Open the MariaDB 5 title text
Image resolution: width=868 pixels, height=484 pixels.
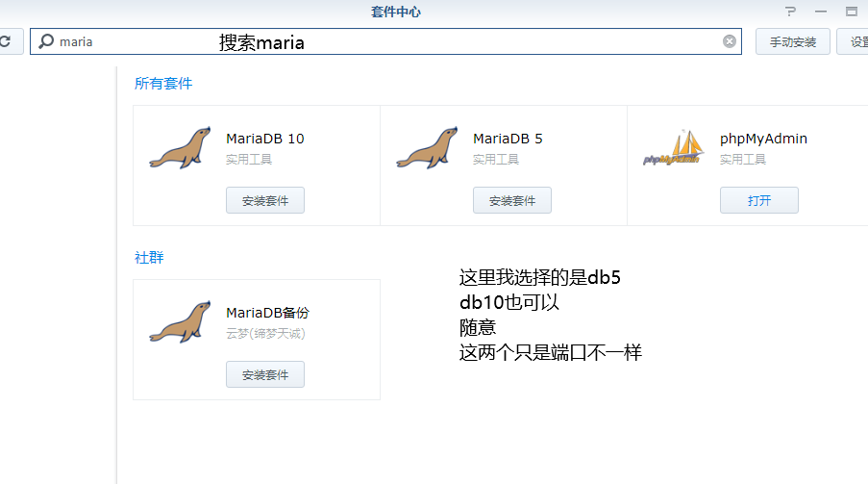pyautogui.click(x=508, y=139)
